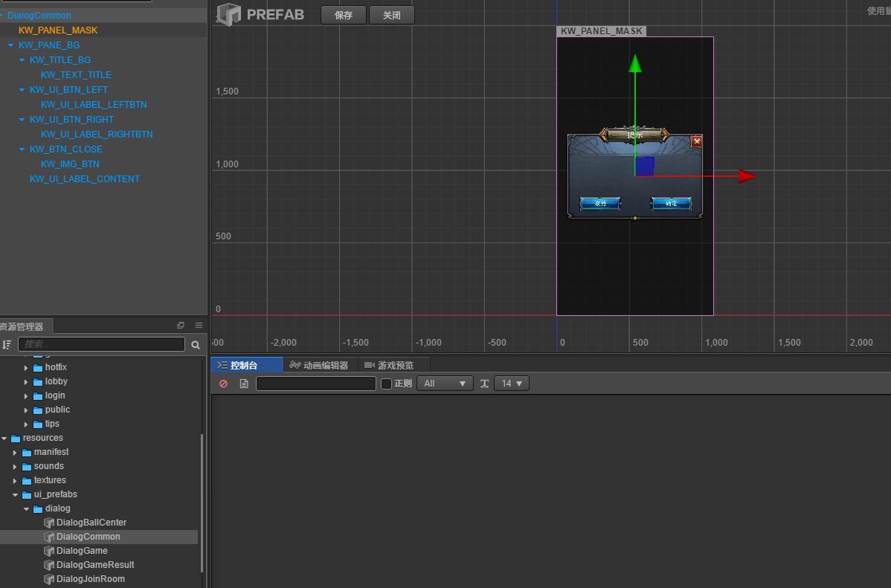Image resolution: width=891 pixels, height=588 pixels.
Task: Open the 资源管理器 assets tab
Action: [23, 326]
